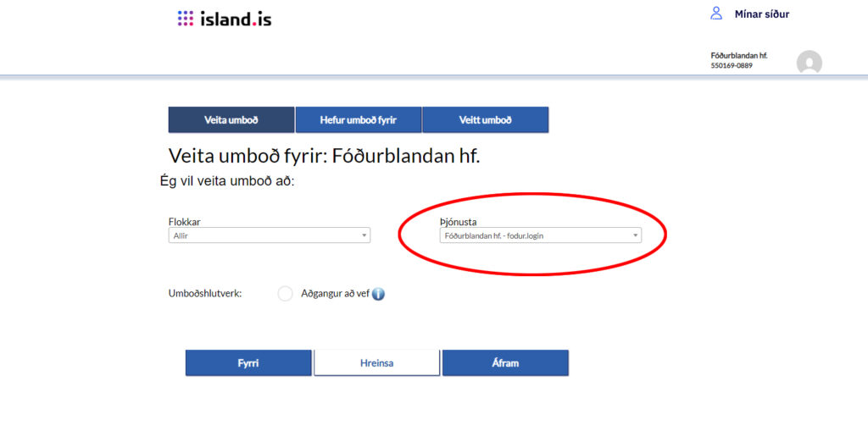Image resolution: width=868 pixels, height=448 pixels.
Task: Click the Umboðshlutverk label
Action: coord(205,293)
